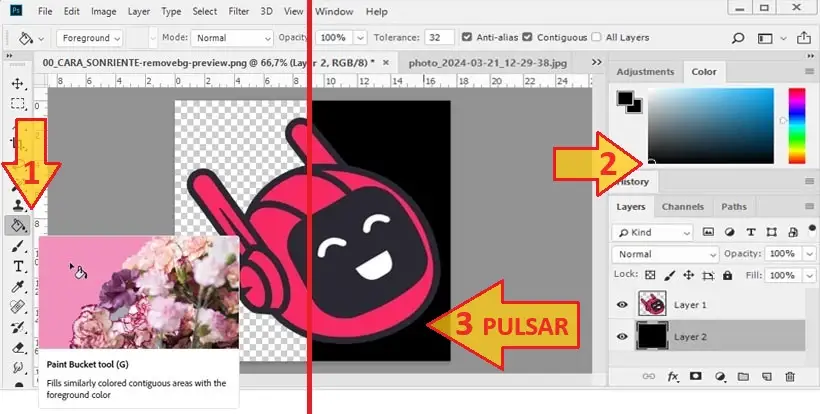Toggle lock image pixels brush icon
Viewport: 820px width, 414px height.
pyautogui.click(x=669, y=275)
